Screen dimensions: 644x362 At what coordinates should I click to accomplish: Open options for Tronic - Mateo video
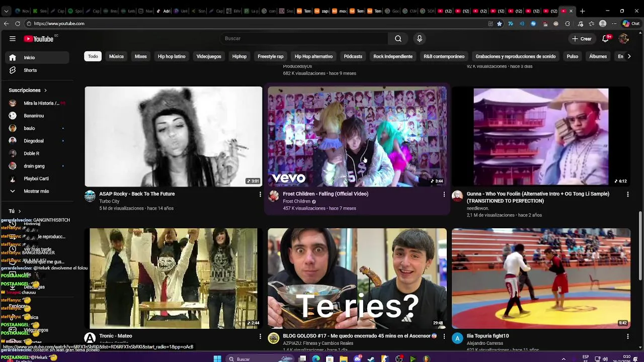tap(260, 336)
